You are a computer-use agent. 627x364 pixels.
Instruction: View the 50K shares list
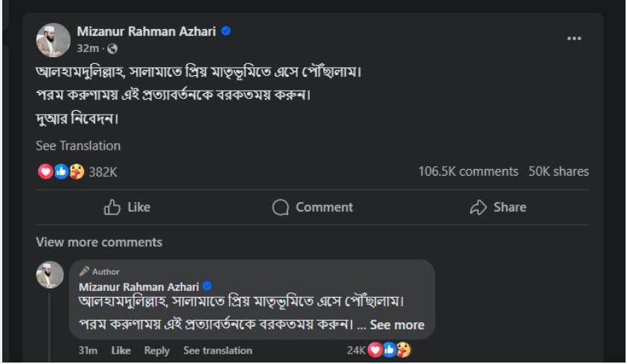tap(558, 171)
